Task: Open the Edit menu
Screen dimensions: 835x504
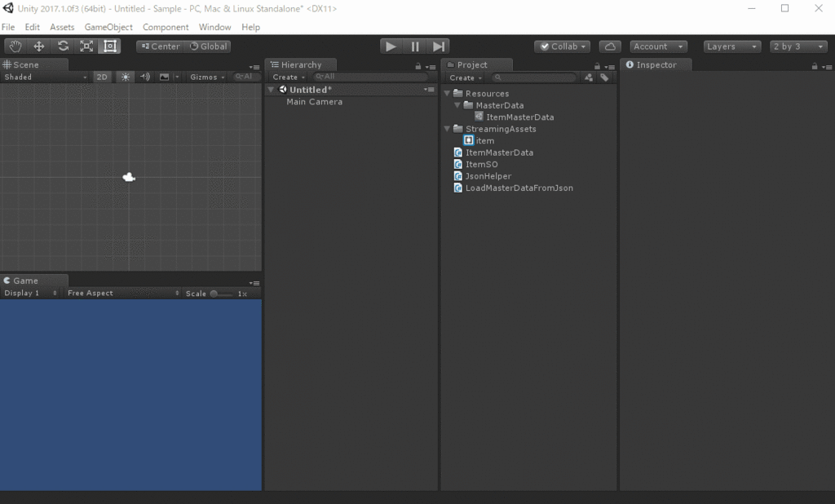Action: click(32, 27)
